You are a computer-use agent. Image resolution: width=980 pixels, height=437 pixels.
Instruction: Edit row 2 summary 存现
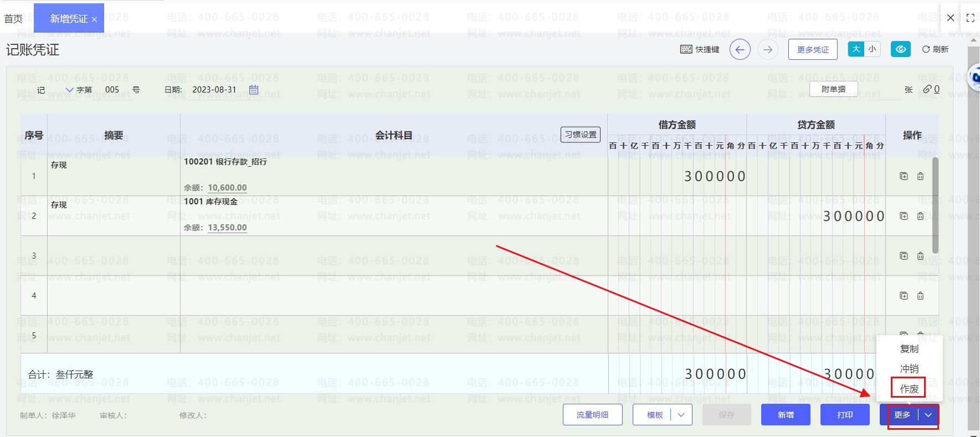[59, 205]
